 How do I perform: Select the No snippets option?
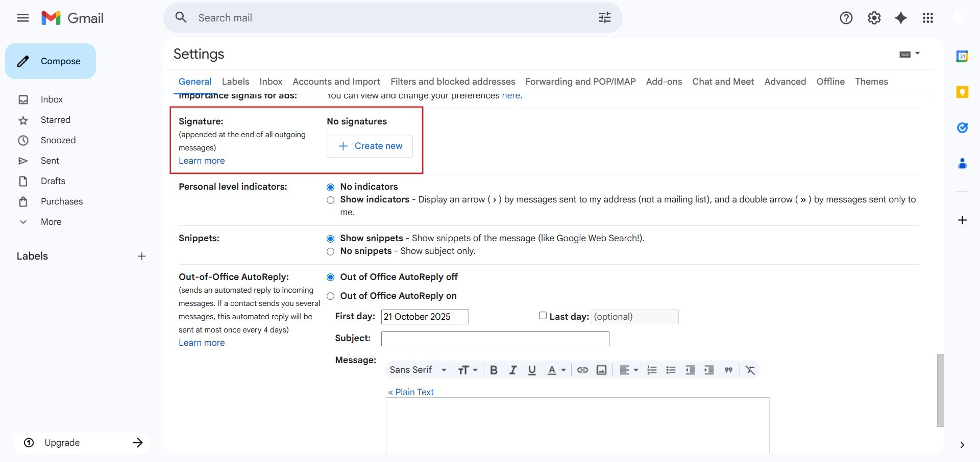(331, 251)
